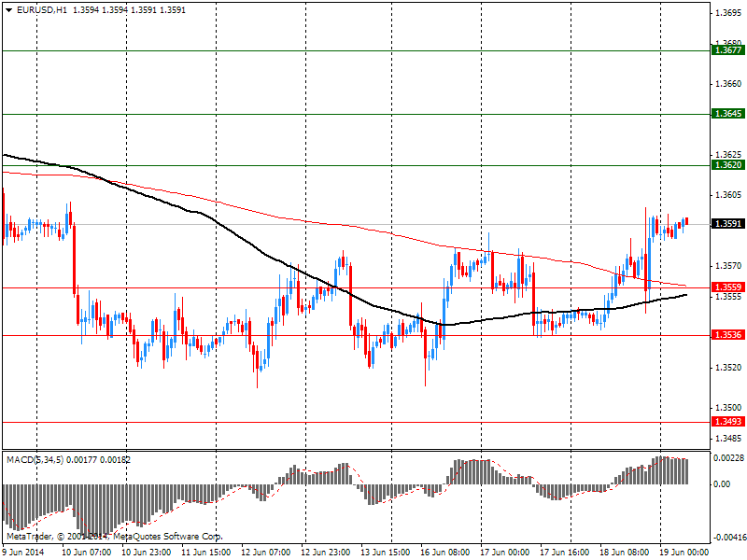Click the green 1.3645 level price tag
Image resolution: width=747 pixels, height=560 pixels.
pos(728,113)
